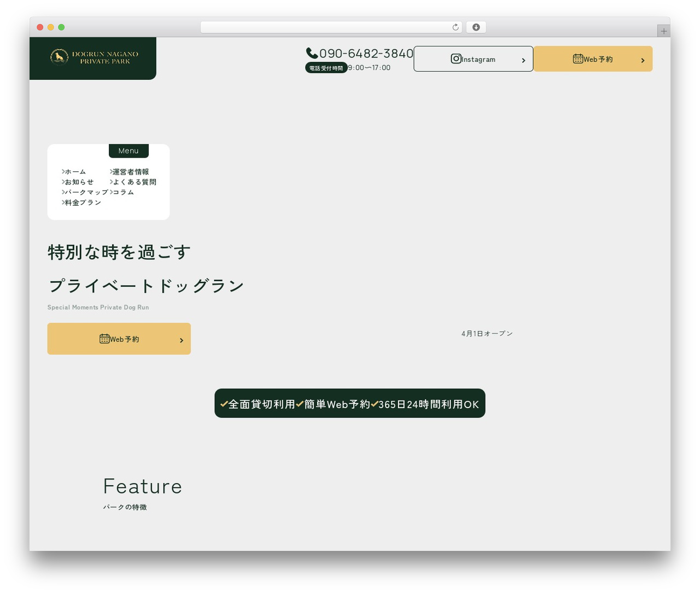Click the phone handset icon

[x=312, y=53]
